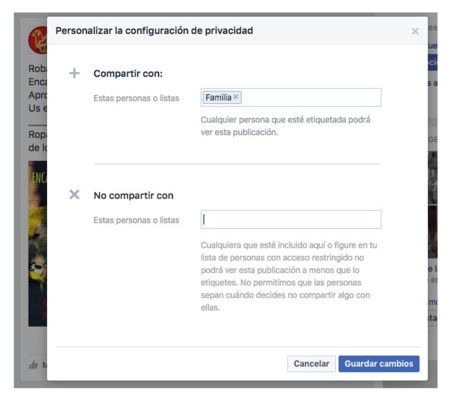This screenshot has height=402, width=450.
Task: Click the Personalizar la configuración de privacidad title
Action: click(154, 31)
